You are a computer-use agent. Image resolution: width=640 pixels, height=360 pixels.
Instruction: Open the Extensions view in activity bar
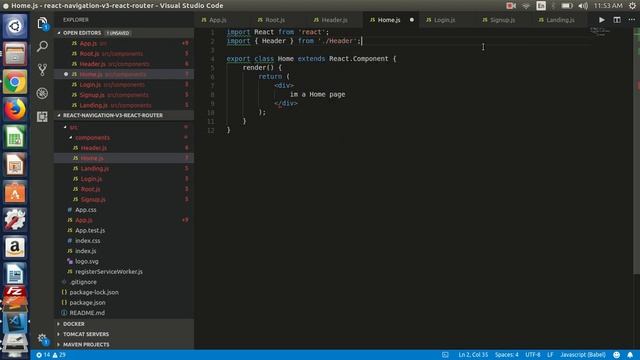42,117
